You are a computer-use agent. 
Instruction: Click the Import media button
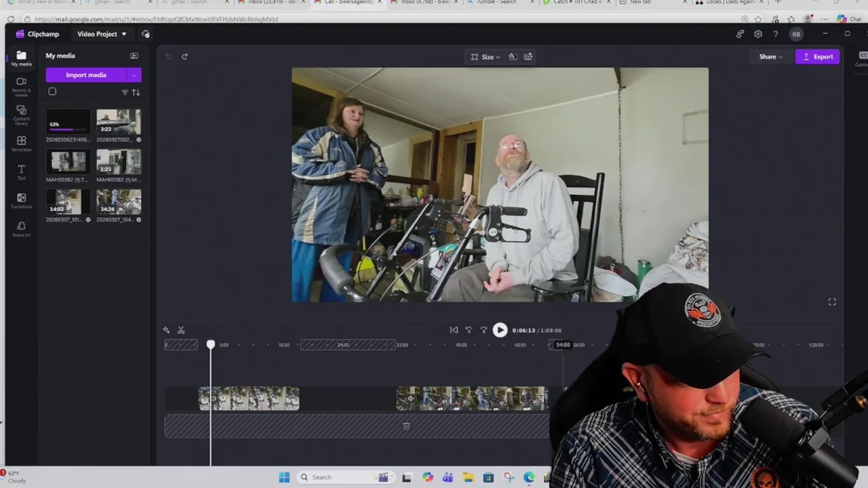point(86,75)
